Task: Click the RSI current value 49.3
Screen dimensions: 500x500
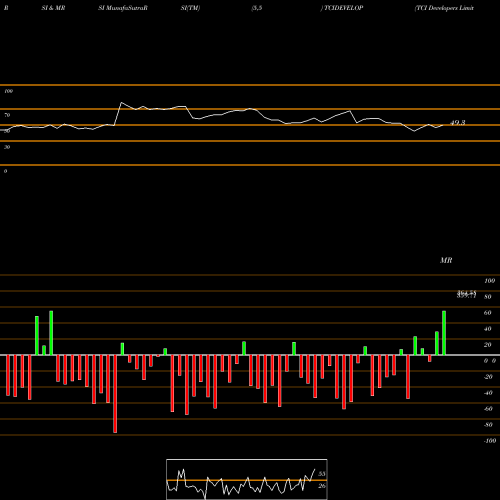Action: coord(458,123)
